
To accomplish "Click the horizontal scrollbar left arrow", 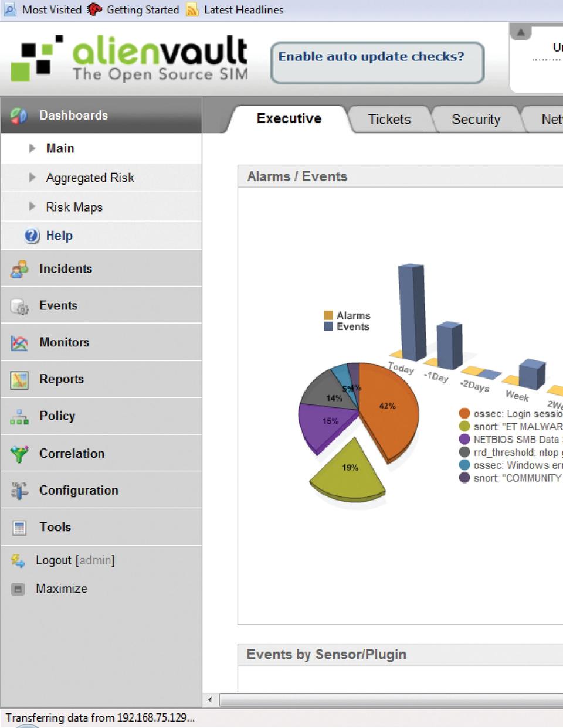I will click(210, 700).
